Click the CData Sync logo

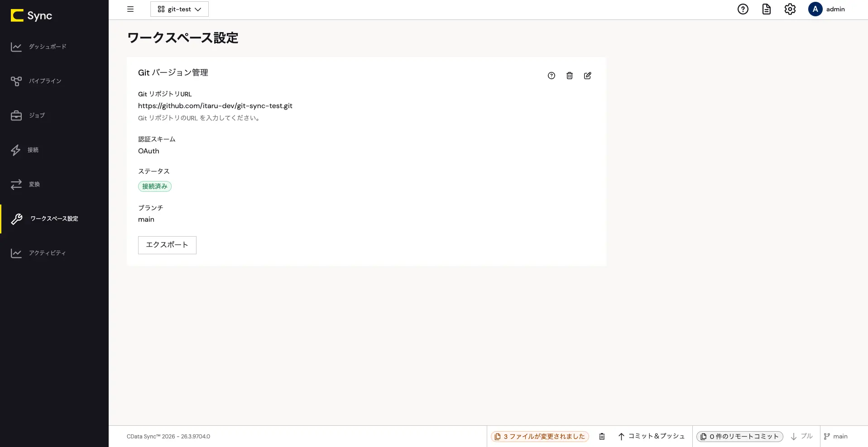coord(31,15)
